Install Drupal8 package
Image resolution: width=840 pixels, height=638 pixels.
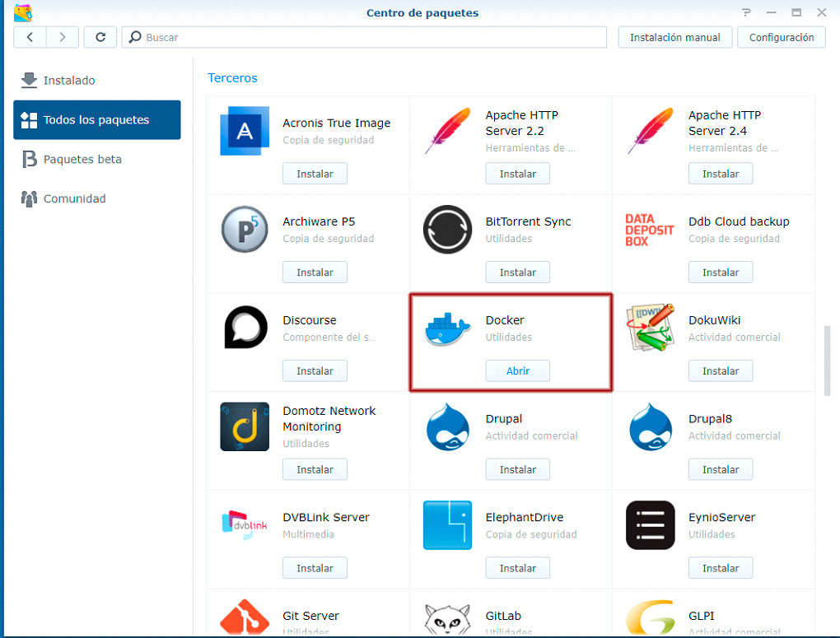[x=721, y=469]
